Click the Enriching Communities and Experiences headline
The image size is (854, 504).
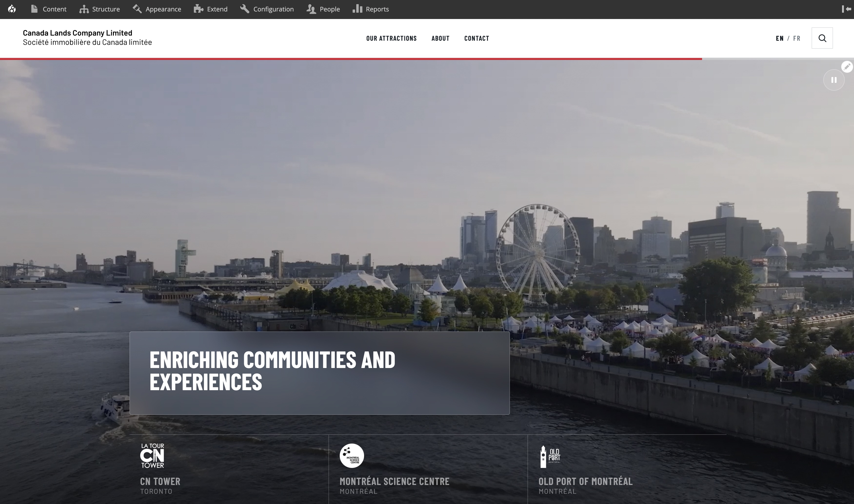tap(273, 370)
